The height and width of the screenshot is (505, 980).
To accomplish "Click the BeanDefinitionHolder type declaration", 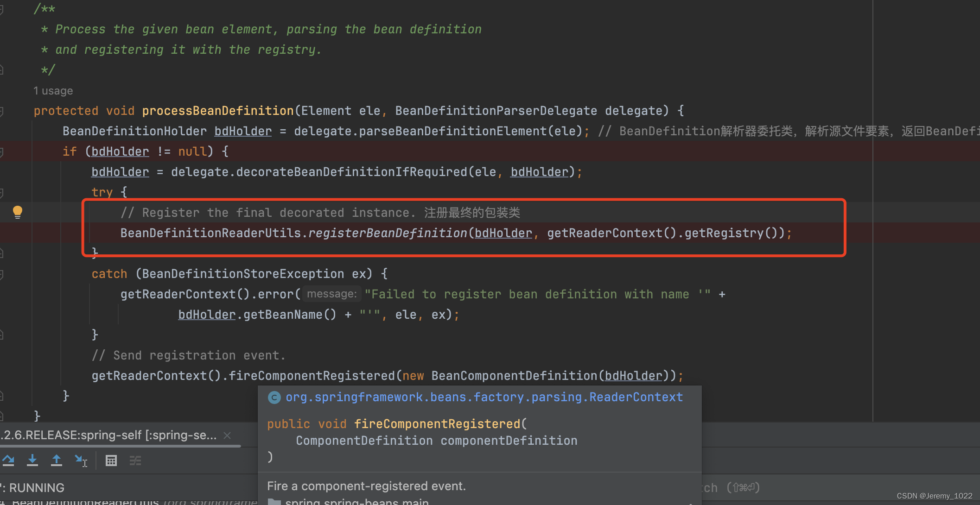I will [x=135, y=131].
